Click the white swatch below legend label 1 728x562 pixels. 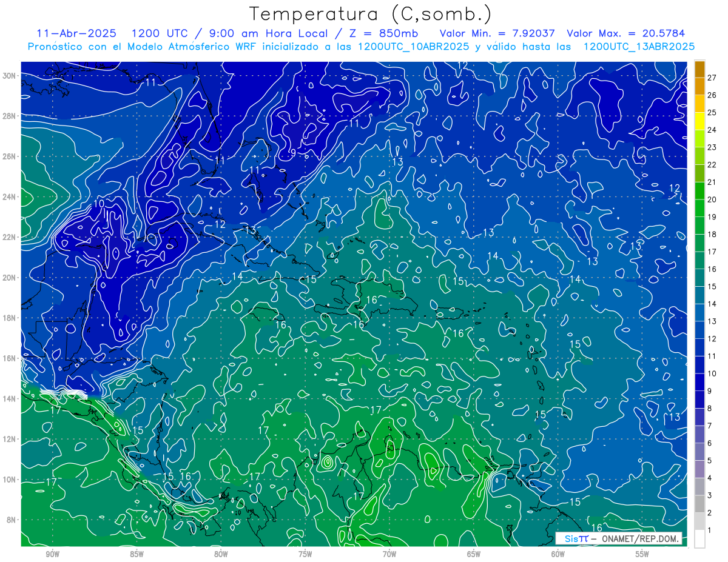[699, 538]
